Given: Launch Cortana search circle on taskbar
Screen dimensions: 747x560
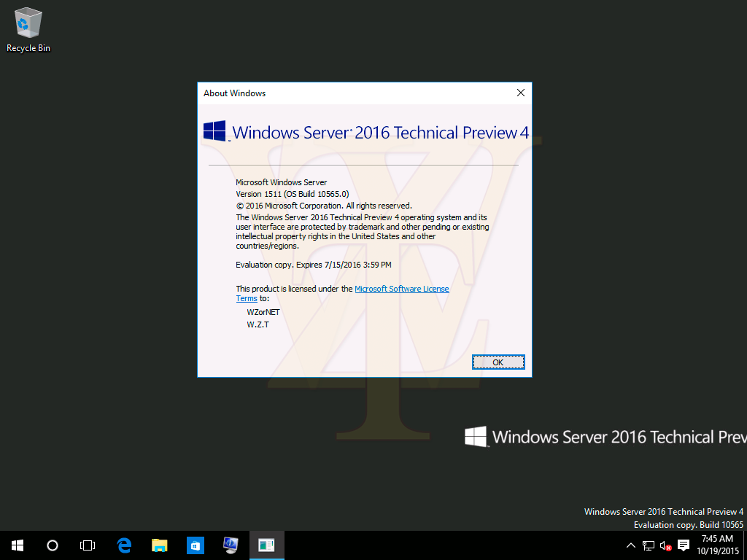Looking at the screenshot, I should tap(53, 545).
